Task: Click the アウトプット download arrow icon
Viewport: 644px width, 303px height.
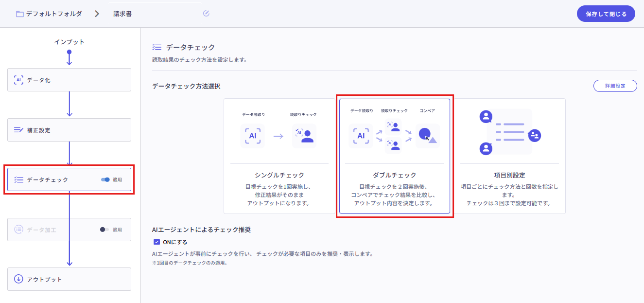Action: click(18, 279)
